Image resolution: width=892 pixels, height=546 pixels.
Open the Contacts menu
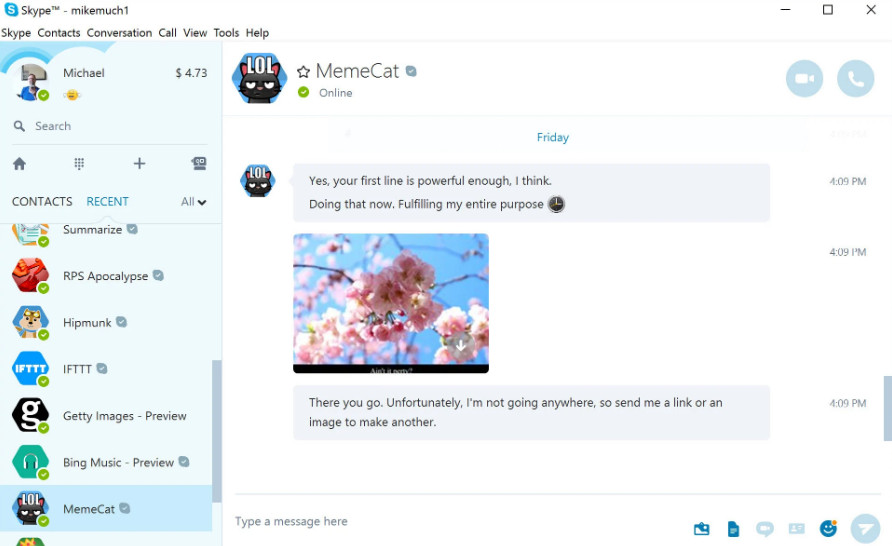(x=59, y=33)
